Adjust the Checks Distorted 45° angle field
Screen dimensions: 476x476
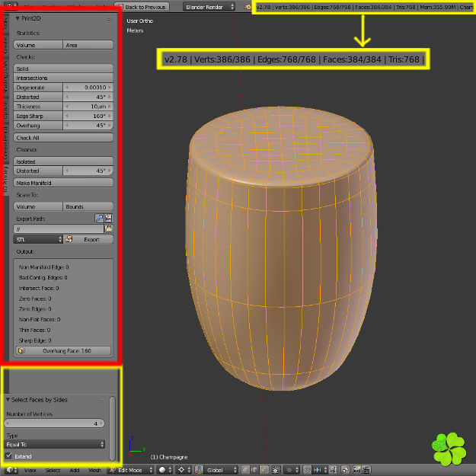88,97
